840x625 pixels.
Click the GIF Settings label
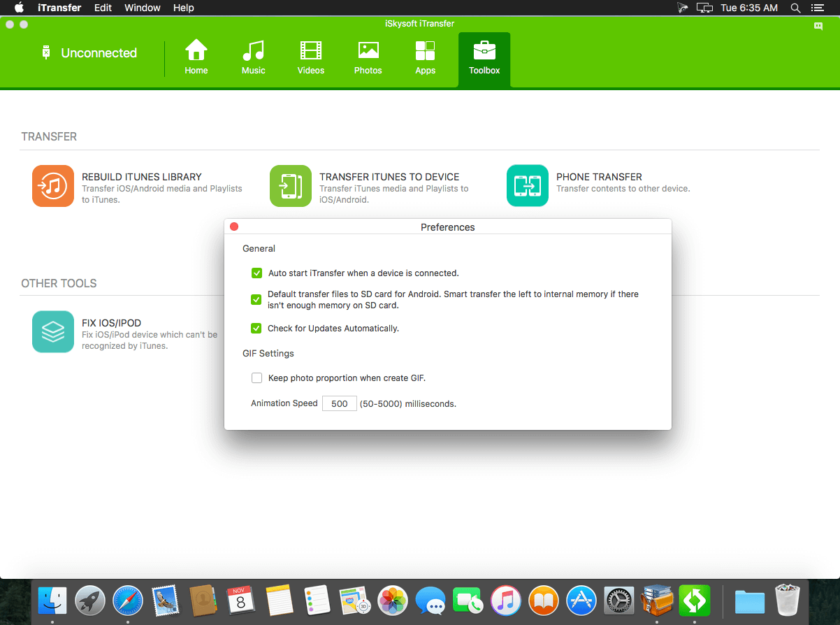click(x=268, y=354)
